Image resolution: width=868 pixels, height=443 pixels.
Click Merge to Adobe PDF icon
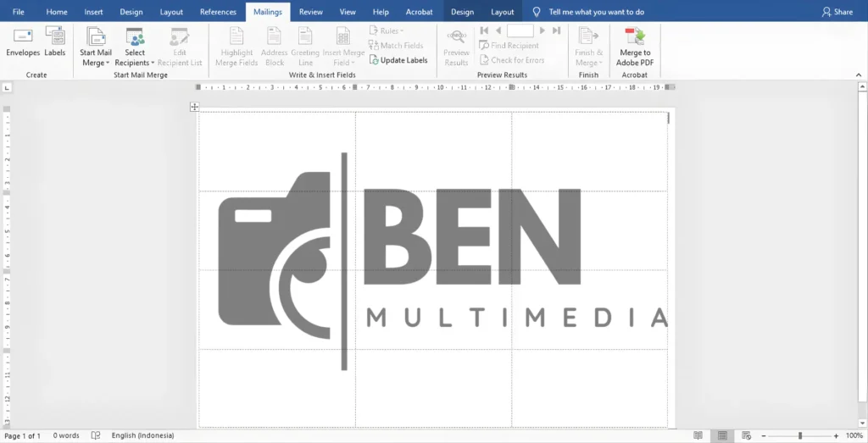pyautogui.click(x=634, y=36)
